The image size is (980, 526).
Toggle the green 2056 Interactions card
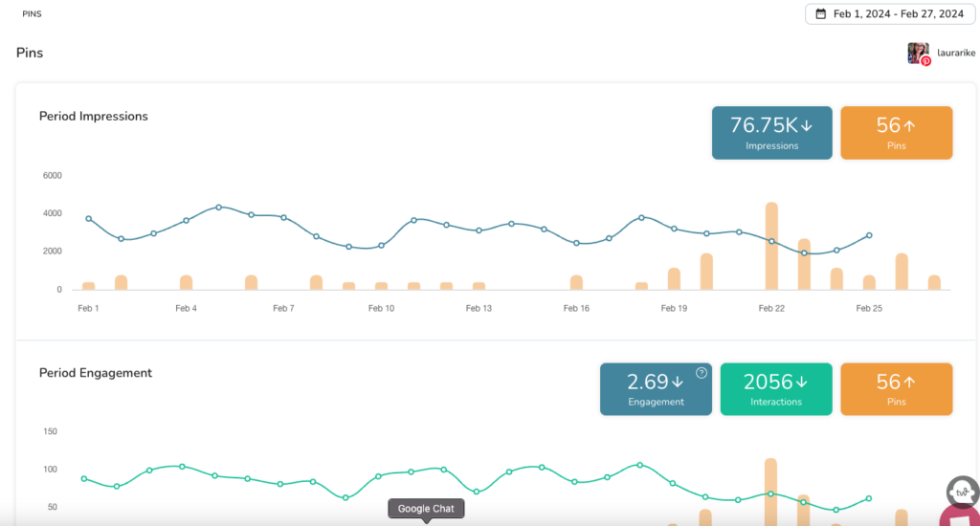(775, 389)
